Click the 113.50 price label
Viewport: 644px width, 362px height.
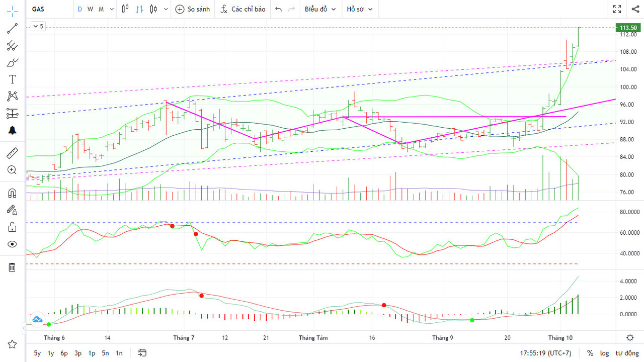point(628,28)
